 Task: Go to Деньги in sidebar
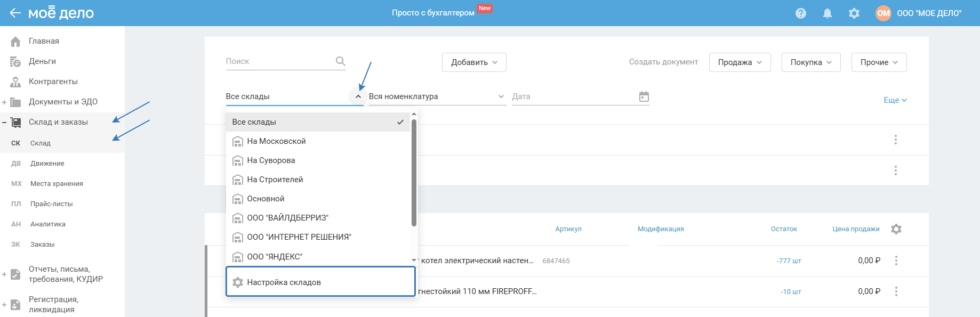[42, 61]
